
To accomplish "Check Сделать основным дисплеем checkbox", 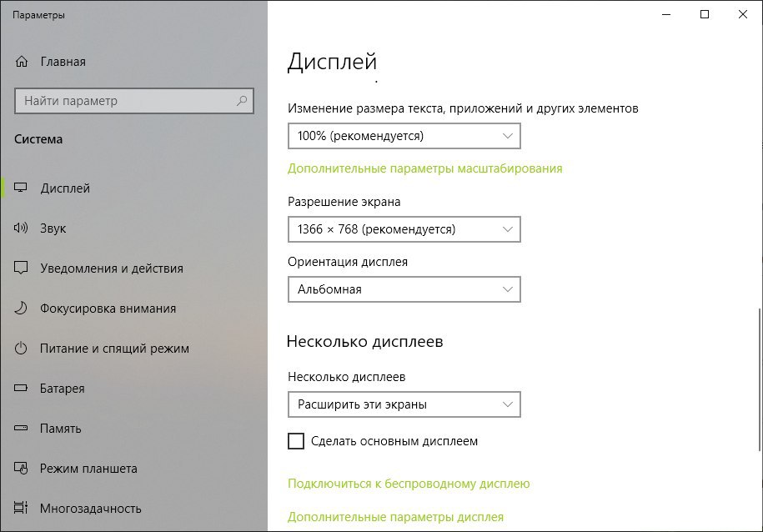I will [x=296, y=441].
